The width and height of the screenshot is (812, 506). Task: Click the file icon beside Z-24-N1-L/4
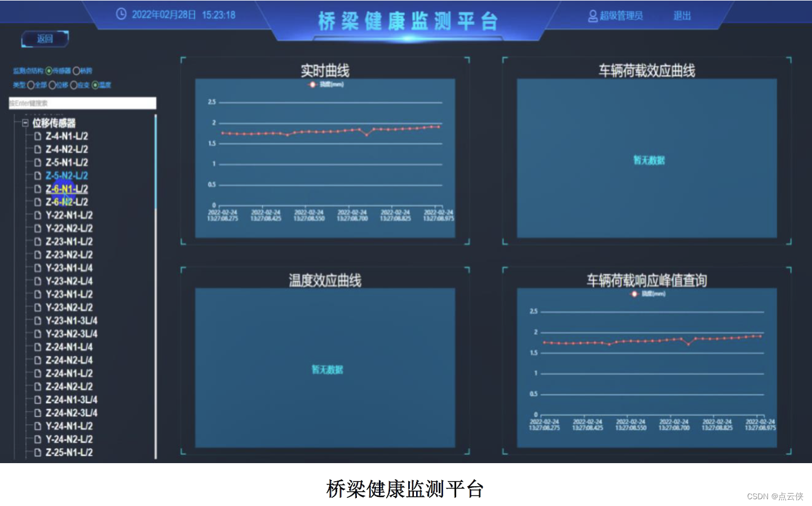[38, 347]
